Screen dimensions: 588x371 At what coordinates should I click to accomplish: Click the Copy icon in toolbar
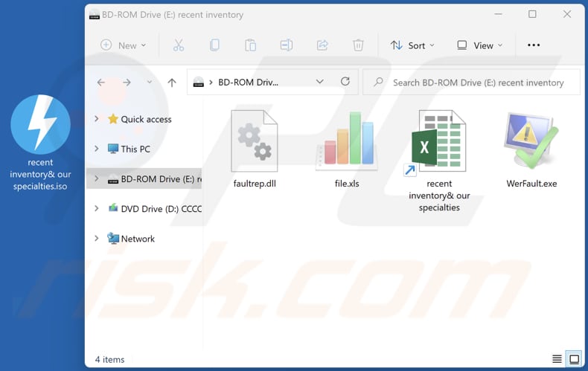pyautogui.click(x=214, y=45)
